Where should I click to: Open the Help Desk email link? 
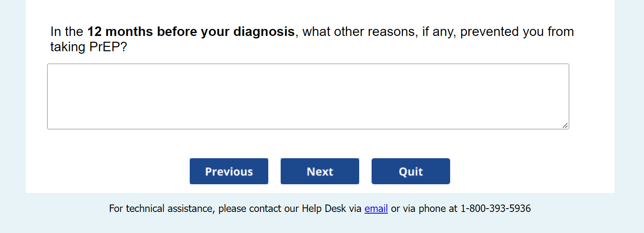tap(376, 209)
